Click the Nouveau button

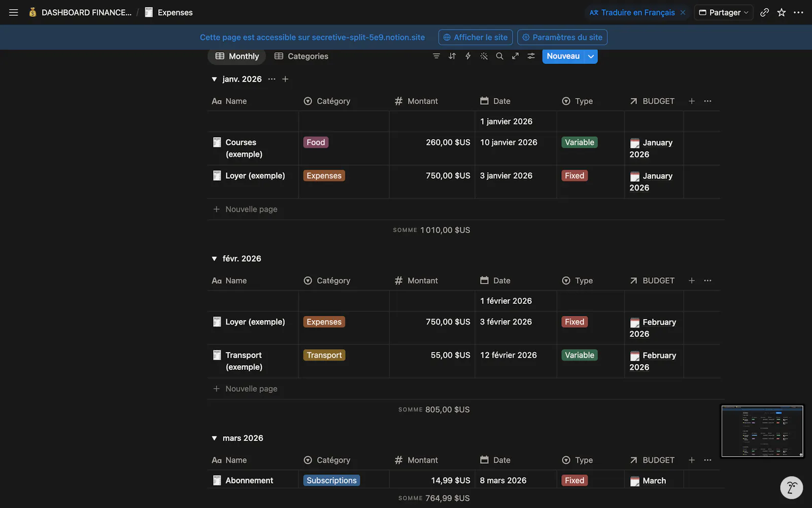(x=563, y=56)
